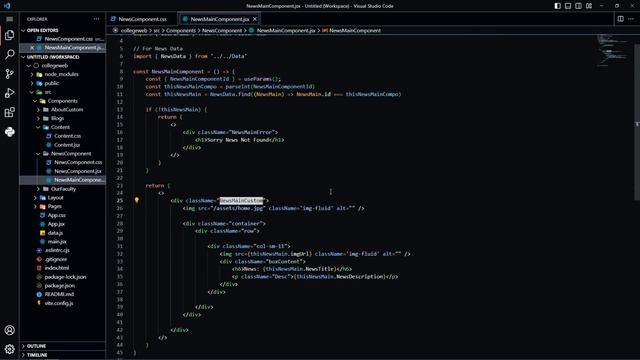The height and width of the screenshot is (360, 640).
Task: Open the Python activity bar icon
Action: point(9,132)
